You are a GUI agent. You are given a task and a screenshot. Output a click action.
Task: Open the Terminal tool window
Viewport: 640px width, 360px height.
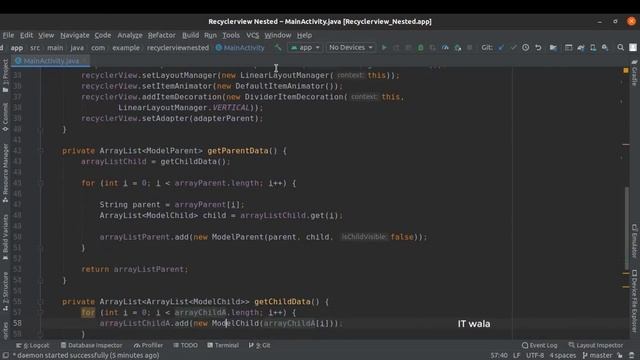[223, 345]
